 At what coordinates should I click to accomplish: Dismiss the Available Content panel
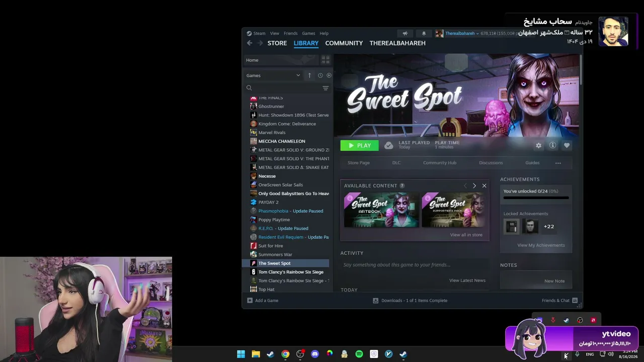pos(484,186)
